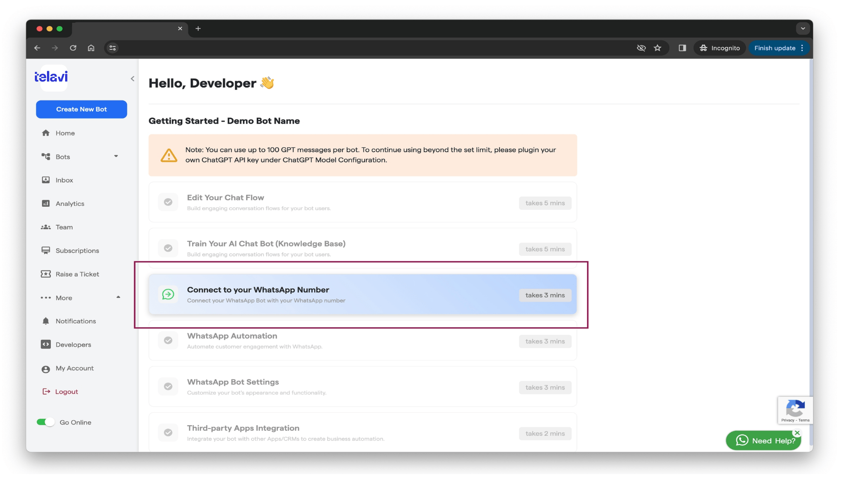Click the Developers code icon
Viewport: 868px width, 502px height.
[x=46, y=344]
